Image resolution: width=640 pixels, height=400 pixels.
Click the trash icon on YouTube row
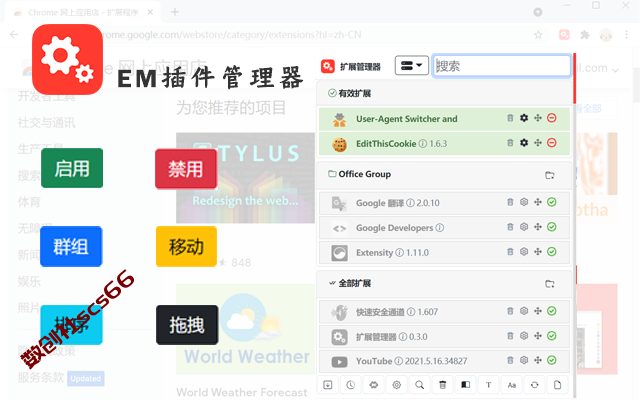pos(510,360)
